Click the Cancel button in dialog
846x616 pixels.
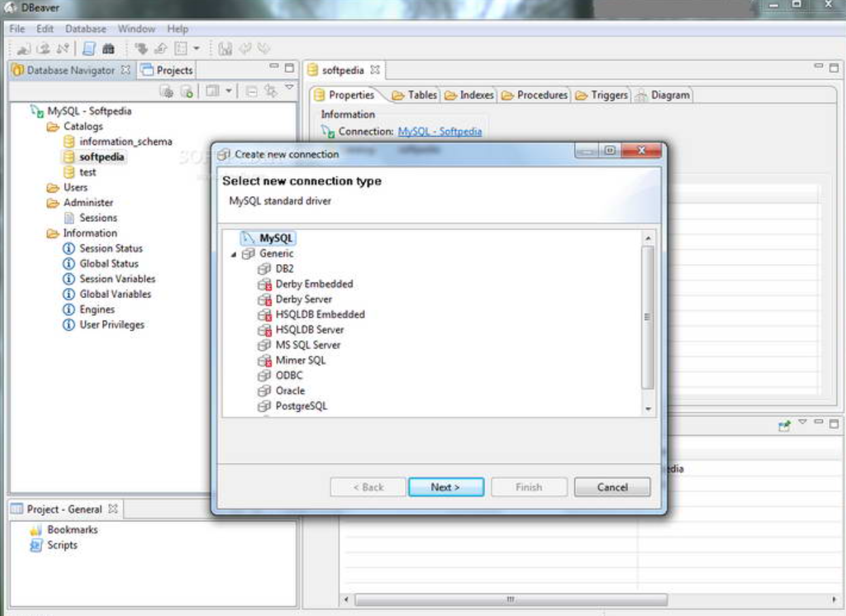(x=613, y=487)
